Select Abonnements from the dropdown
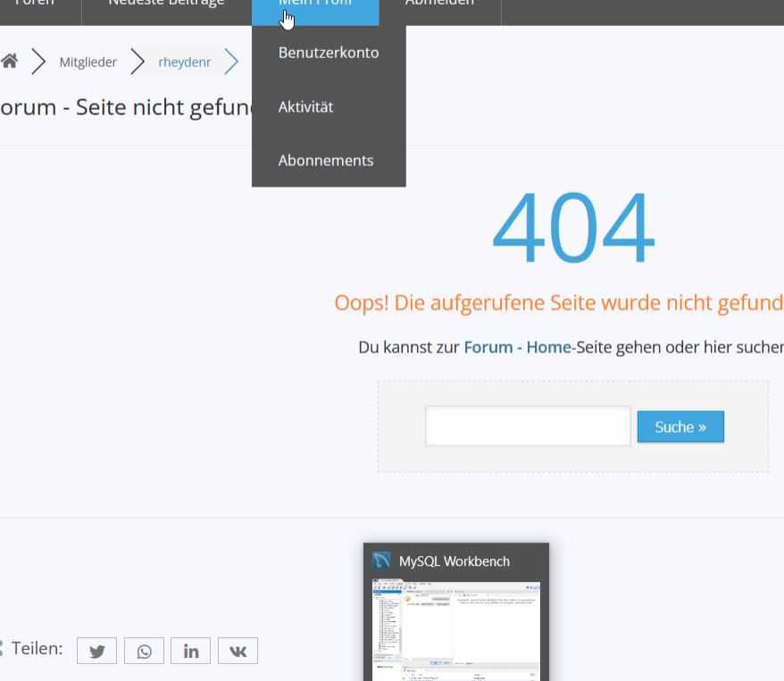This screenshot has height=681, width=784. tap(326, 161)
